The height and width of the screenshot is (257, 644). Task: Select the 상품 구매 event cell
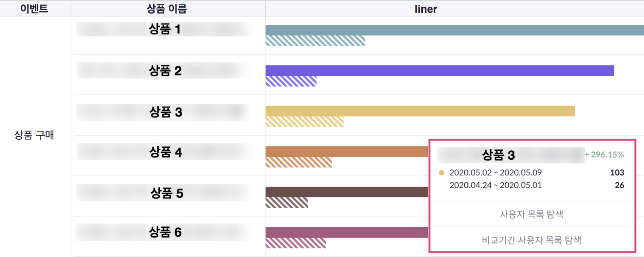pyautogui.click(x=34, y=135)
